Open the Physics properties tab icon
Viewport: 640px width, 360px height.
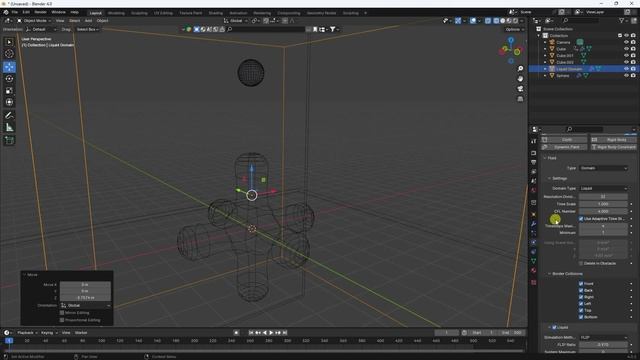point(533,242)
